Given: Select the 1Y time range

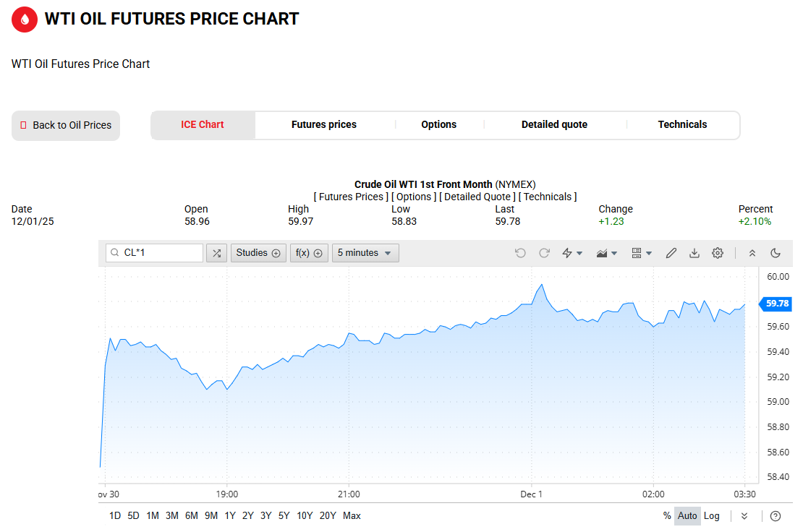Looking at the screenshot, I should (230, 516).
